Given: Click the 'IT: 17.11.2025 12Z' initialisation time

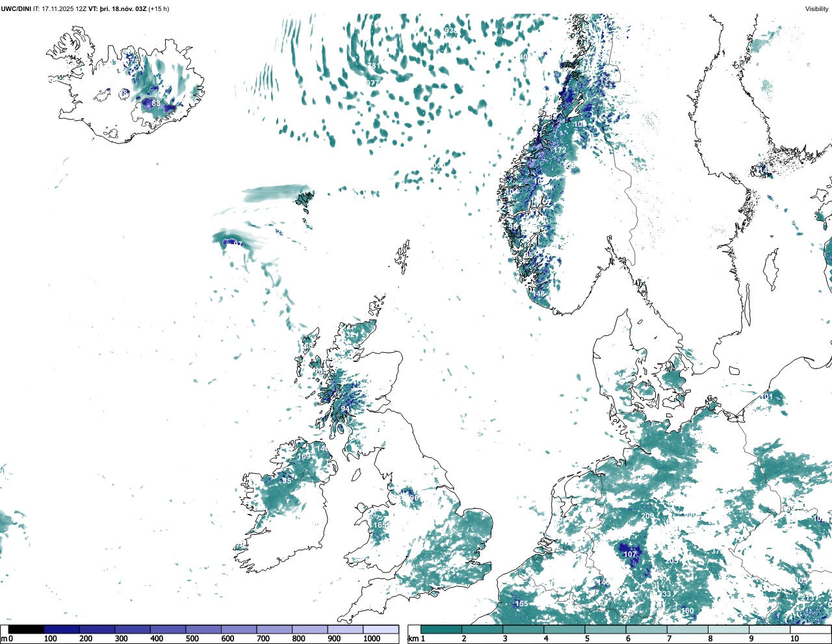Looking at the screenshot, I should pyautogui.click(x=60, y=9).
